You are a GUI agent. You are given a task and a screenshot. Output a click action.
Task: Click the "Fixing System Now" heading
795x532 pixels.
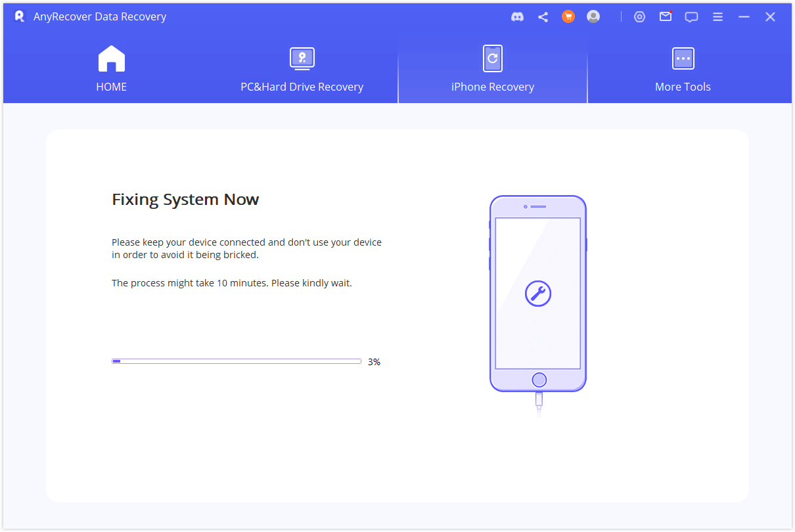pos(185,200)
